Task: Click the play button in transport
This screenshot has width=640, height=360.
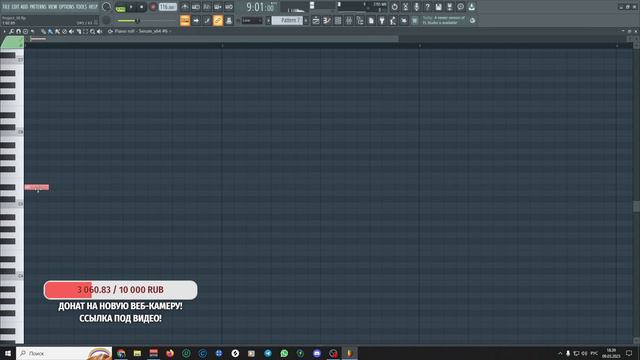Action: pos(131,7)
